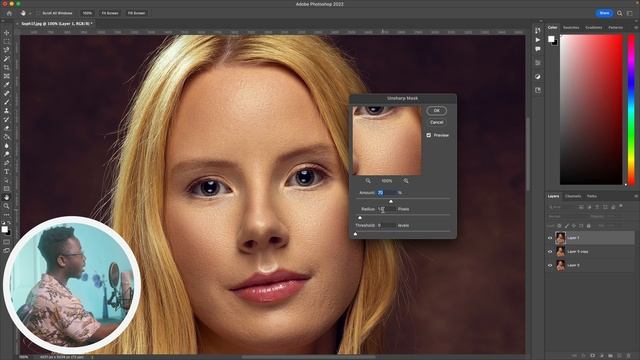Select the Pen tool
The image size is (640, 360).
tap(7, 162)
